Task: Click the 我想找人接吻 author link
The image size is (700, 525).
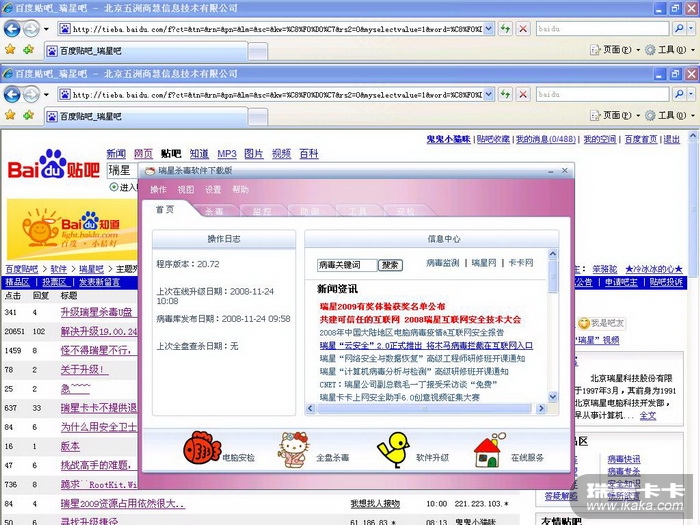Action: [x=375, y=504]
